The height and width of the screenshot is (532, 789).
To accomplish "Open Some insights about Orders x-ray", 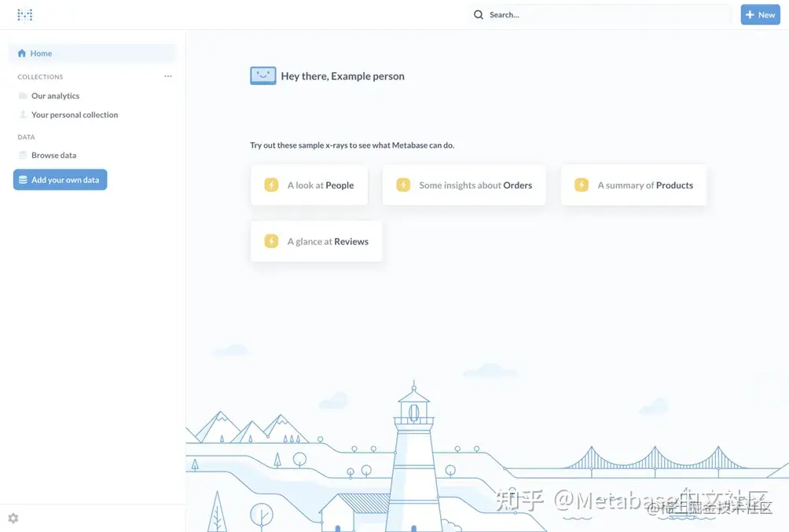I will (464, 185).
